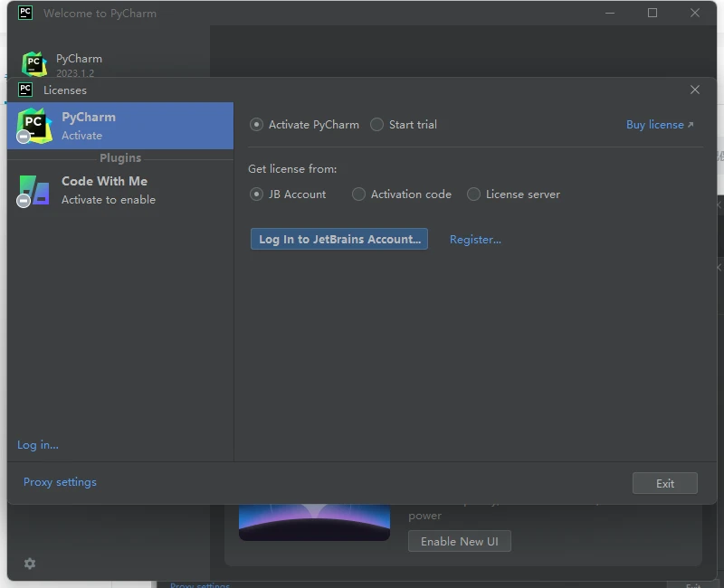The image size is (724, 588).
Task: Click the New UI preview thumbnail
Action: [x=314, y=523]
